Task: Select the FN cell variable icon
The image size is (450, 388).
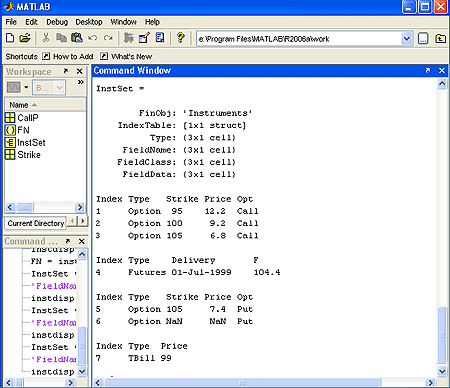Action: pos(10,130)
